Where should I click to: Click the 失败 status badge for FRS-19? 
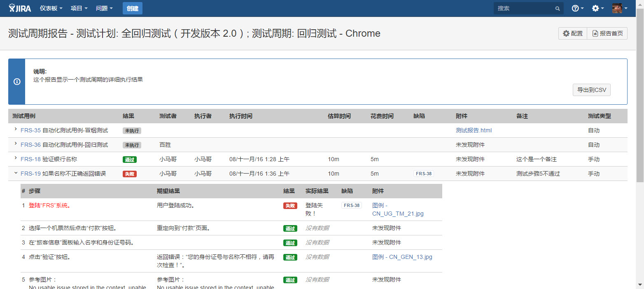[129, 174]
